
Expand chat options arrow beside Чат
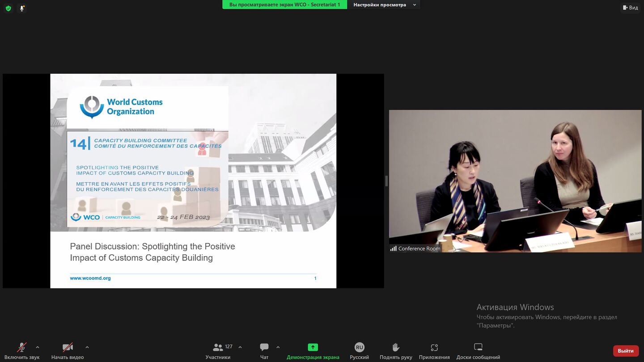[x=278, y=347]
